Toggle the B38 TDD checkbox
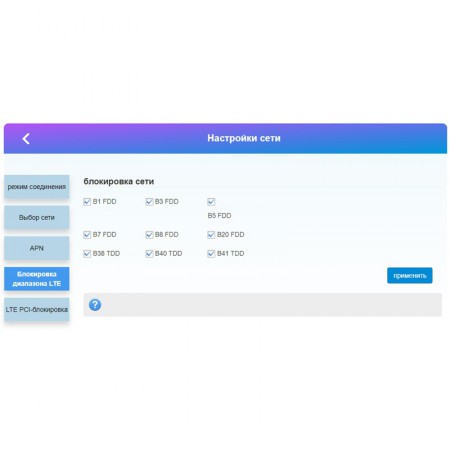Viewport: 450px width, 450px height. (x=87, y=254)
